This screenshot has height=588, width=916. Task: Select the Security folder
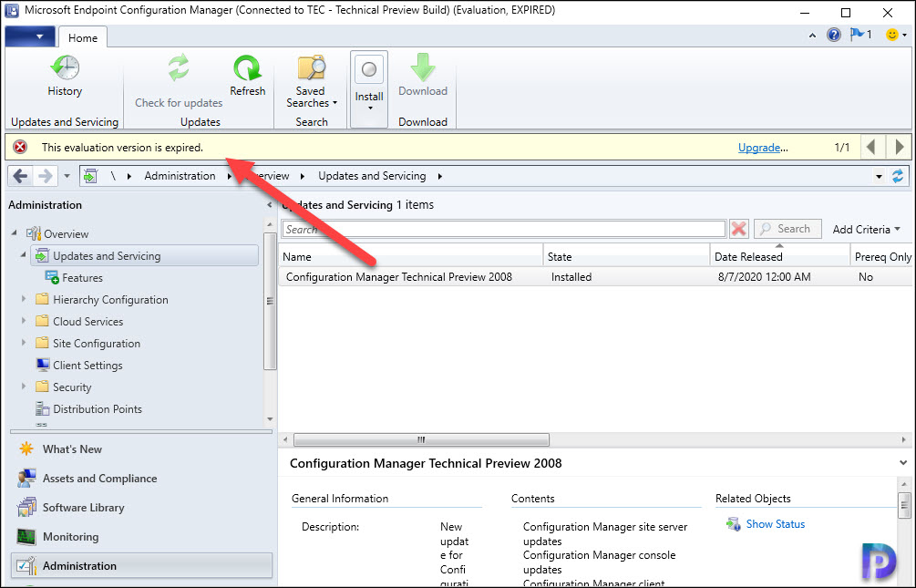tap(72, 387)
